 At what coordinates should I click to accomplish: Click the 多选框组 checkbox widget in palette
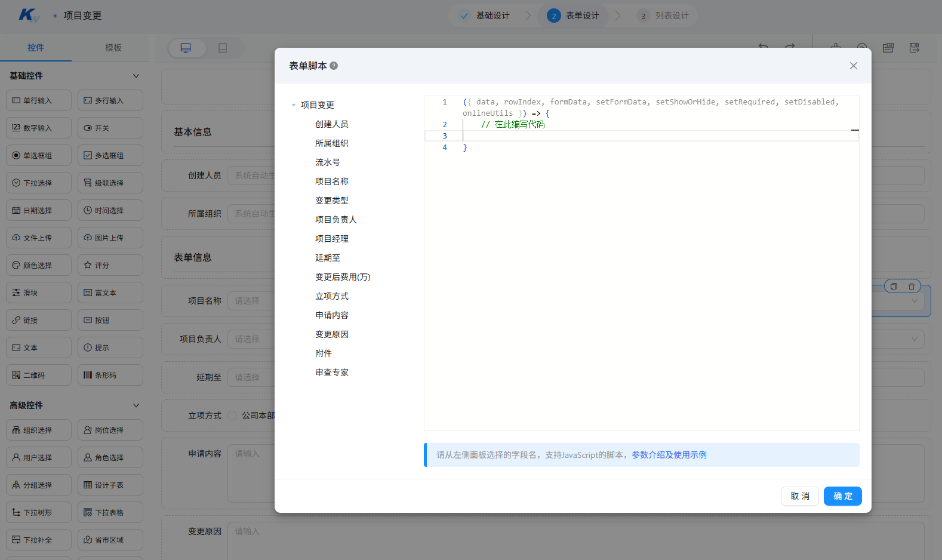pos(110,155)
